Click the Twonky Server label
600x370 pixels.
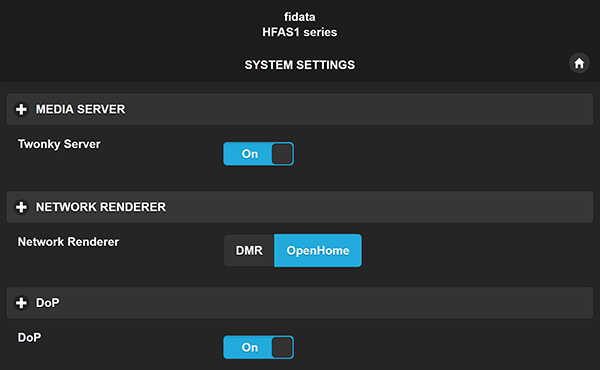click(59, 144)
